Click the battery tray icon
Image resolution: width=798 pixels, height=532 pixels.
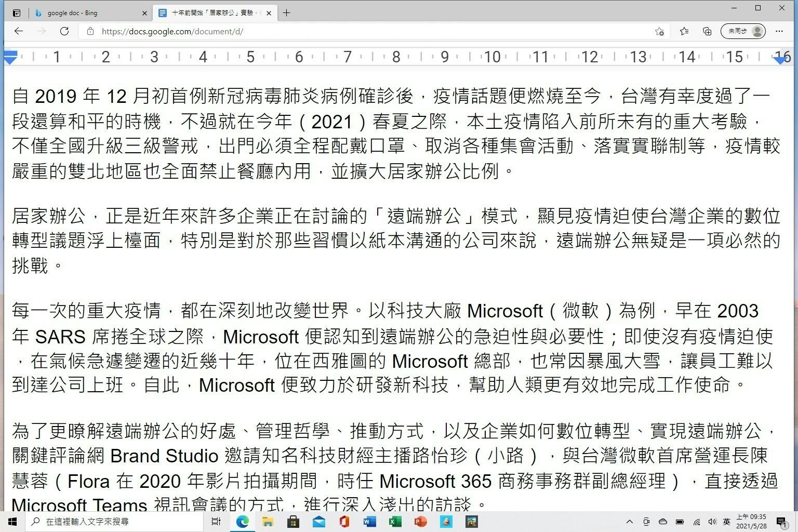(x=680, y=522)
